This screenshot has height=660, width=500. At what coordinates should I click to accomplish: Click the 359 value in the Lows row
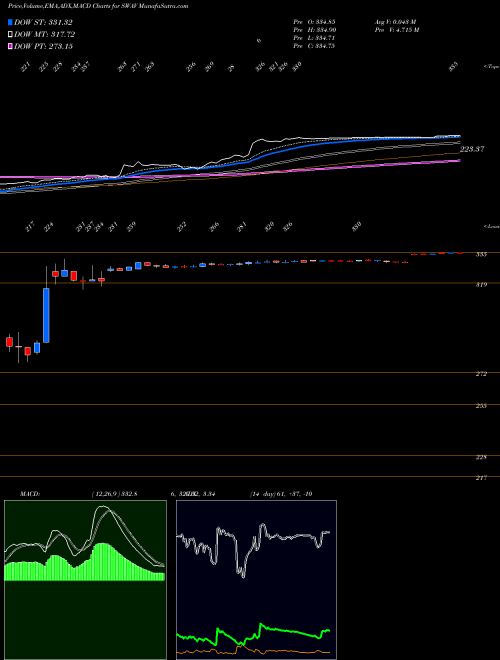click(131, 227)
